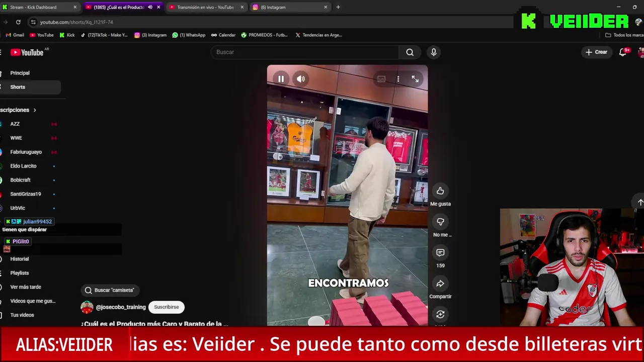Focus the Buscar search field

click(x=305, y=52)
